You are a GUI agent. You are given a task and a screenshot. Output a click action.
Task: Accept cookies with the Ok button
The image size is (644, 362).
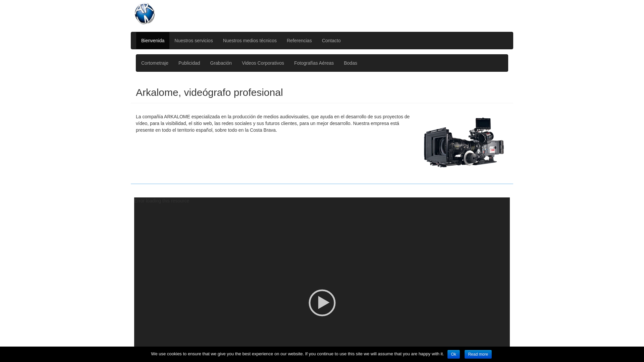tap(453, 354)
